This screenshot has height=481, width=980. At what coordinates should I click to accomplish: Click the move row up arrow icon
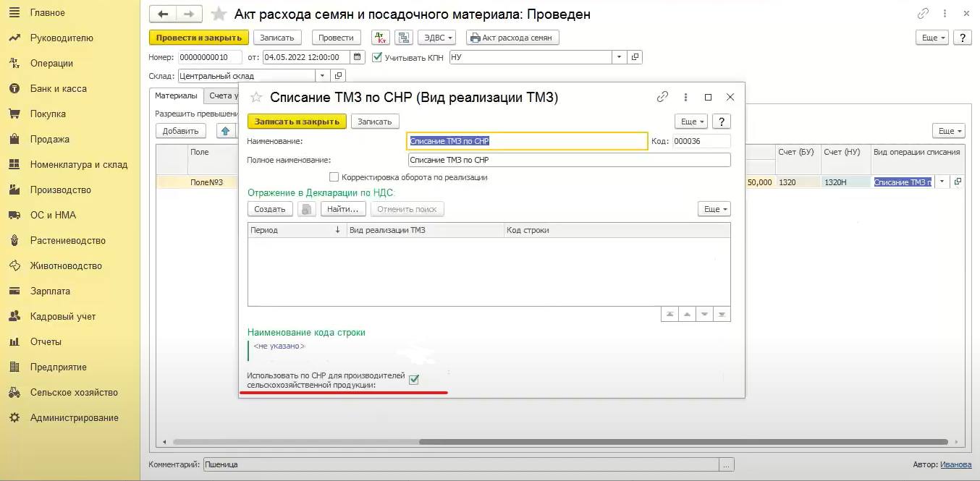(225, 131)
